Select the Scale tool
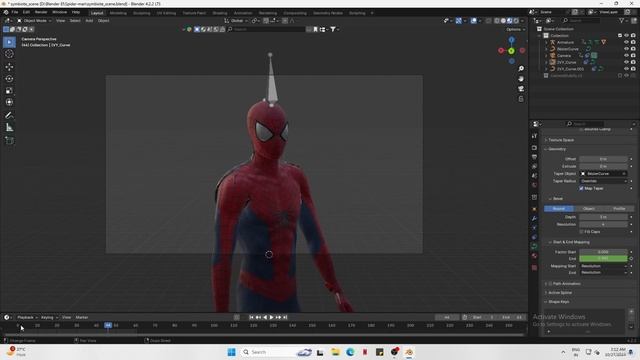640x360 pixels. (x=9, y=90)
